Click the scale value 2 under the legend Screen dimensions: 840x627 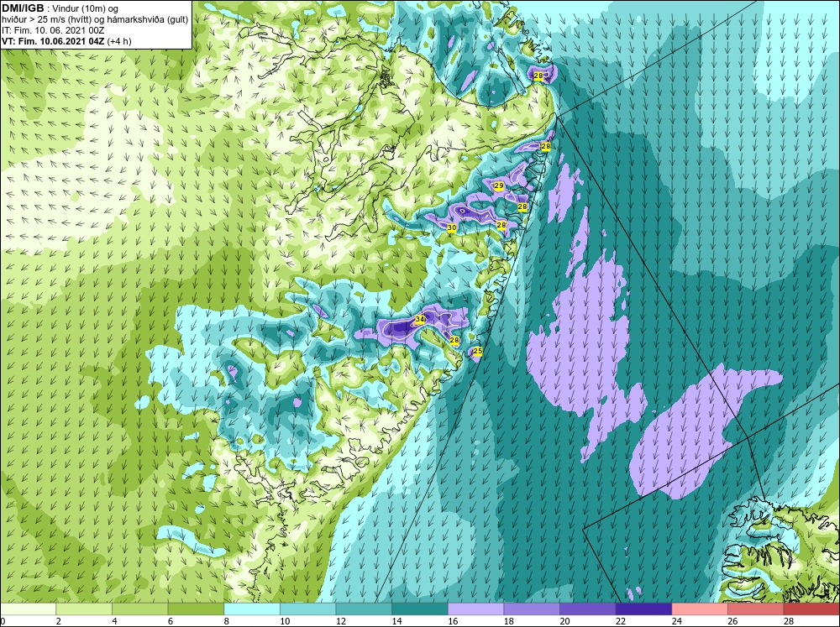(x=59, y=621)
